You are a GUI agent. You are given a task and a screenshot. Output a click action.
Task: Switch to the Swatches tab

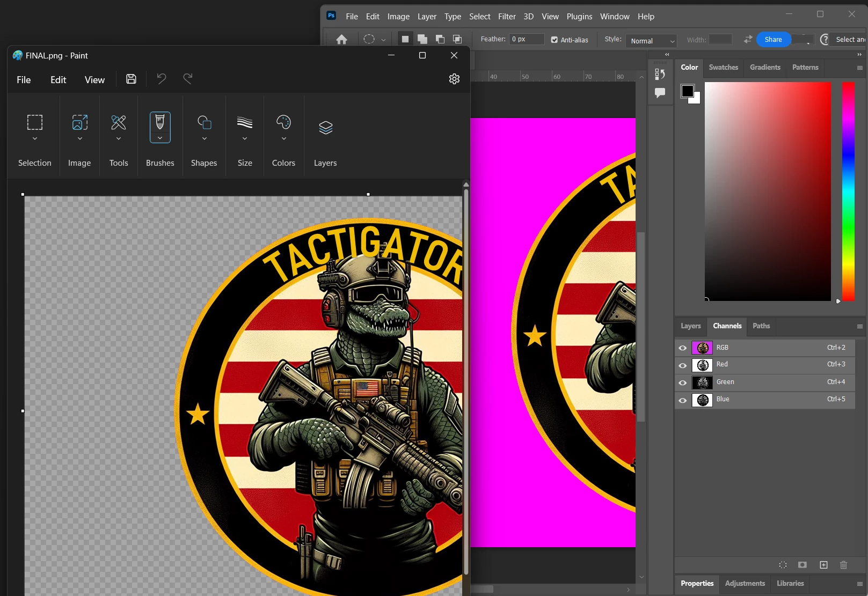(723, 67)
